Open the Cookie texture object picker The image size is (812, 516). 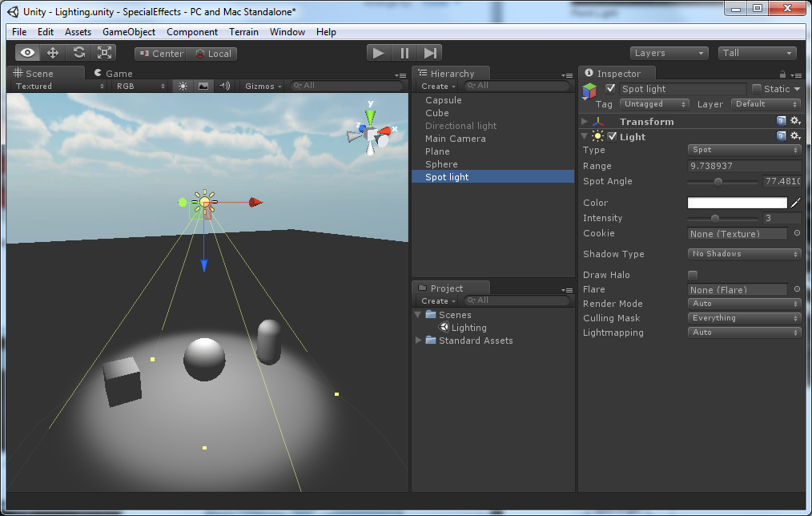coord(797,234)
